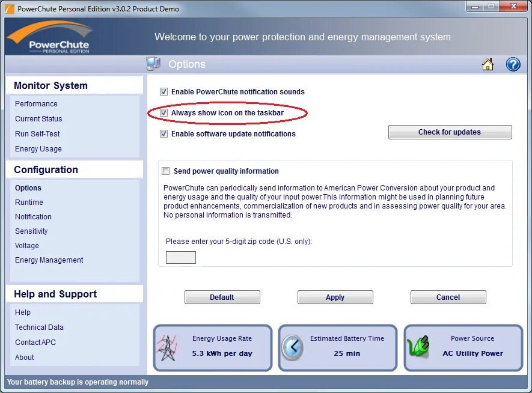Click the battery time clock icon

tap(293, 347)
